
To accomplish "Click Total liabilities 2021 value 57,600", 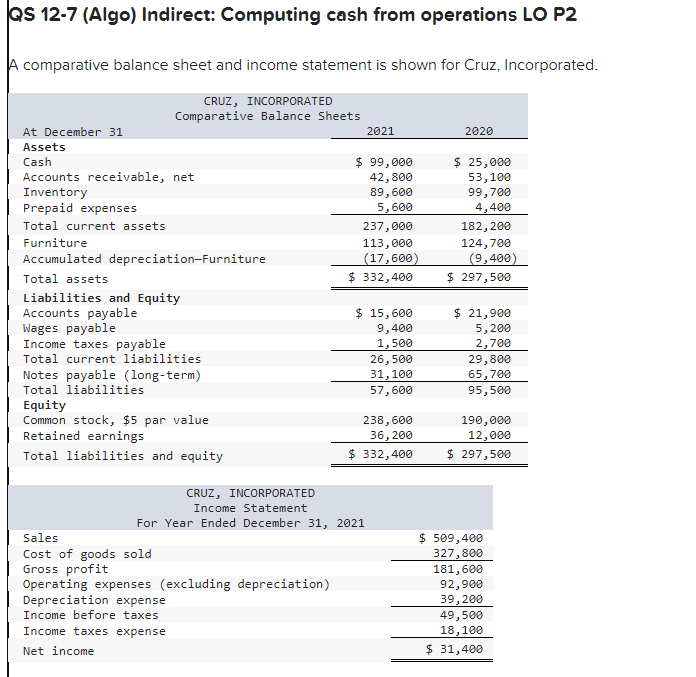I will click(x=391, y=390).
